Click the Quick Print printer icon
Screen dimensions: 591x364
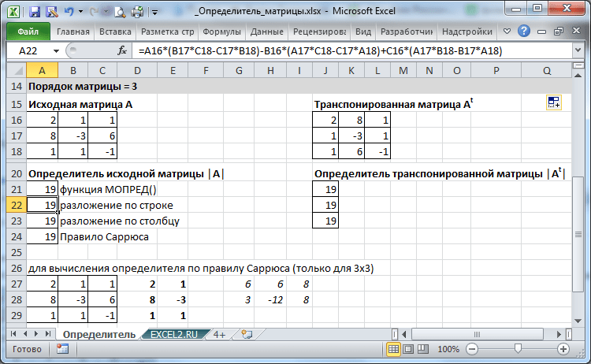[137, 12]
